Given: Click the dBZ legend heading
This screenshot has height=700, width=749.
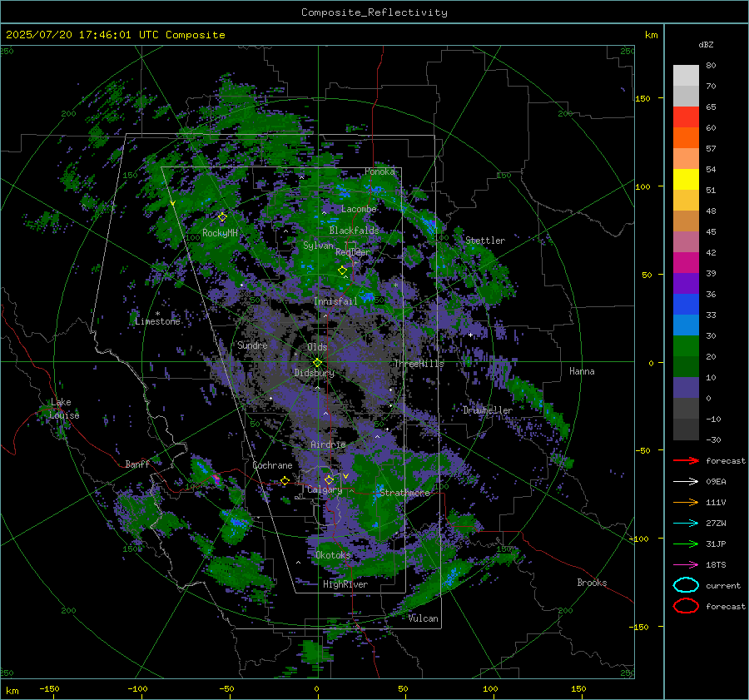Looking at the screenshot, I should [706, 45].
